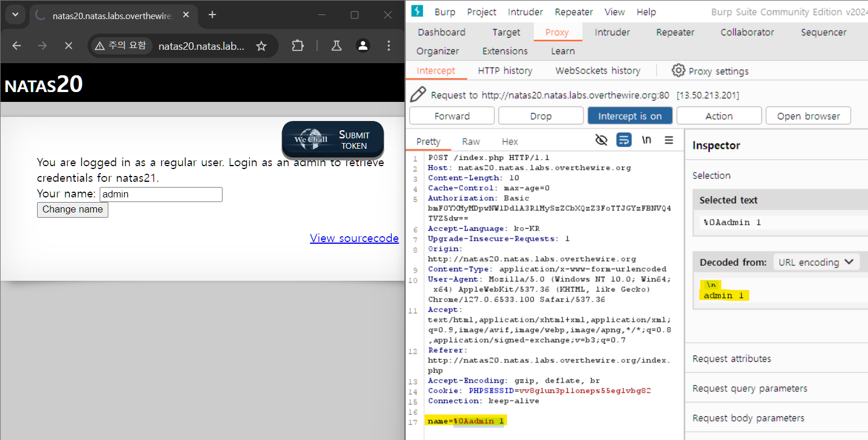This screenshot has width=868, height=440.
Task: Click the browser extensions puzzle icon
Action: [x=297, y=46]
